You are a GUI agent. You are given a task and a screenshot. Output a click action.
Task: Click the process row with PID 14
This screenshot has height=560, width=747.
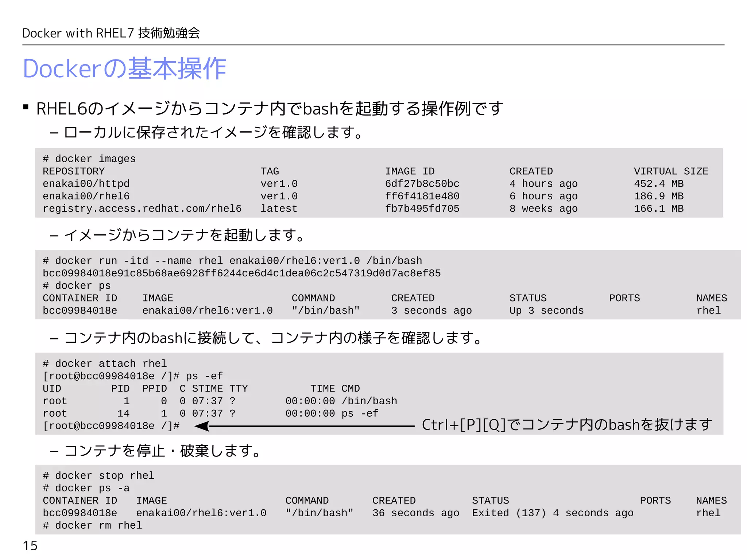(210, 414)
